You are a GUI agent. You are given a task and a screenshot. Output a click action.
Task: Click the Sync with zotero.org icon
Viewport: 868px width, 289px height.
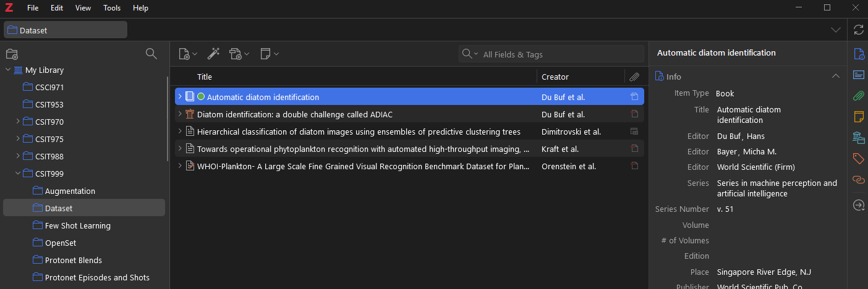[858, 30]
